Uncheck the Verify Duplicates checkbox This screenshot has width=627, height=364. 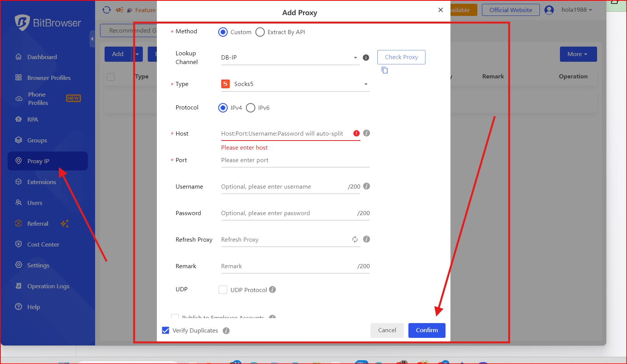(166, 330)
